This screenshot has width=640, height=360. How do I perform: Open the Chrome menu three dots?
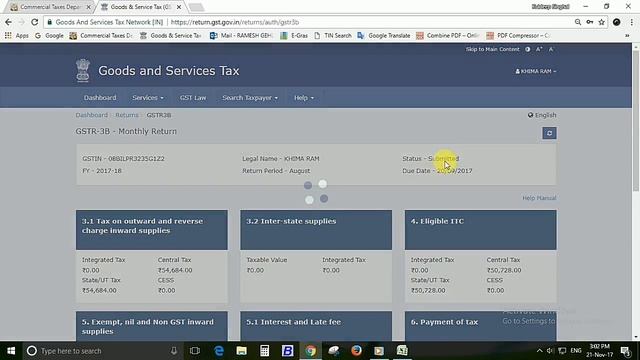pos(631,22)
